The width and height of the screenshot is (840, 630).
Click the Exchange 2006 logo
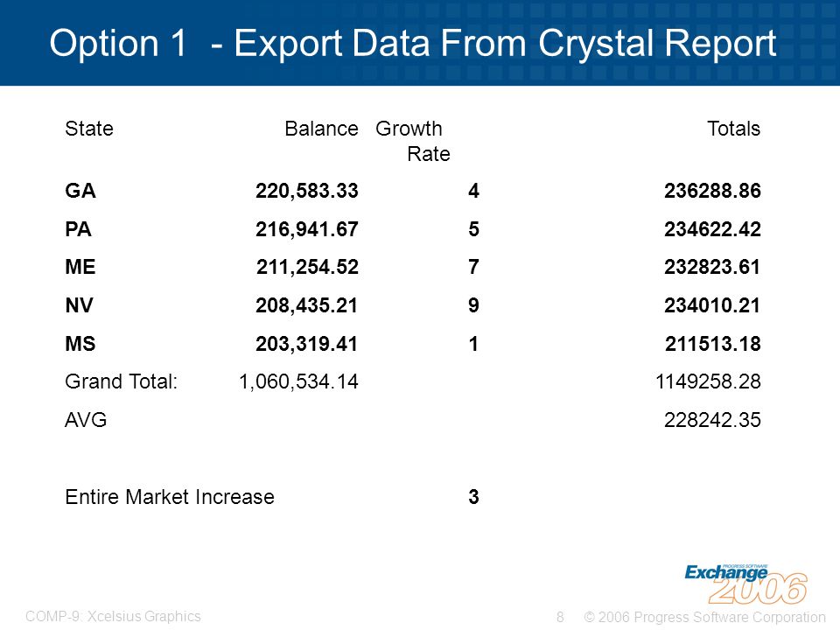tap(745, 584)
